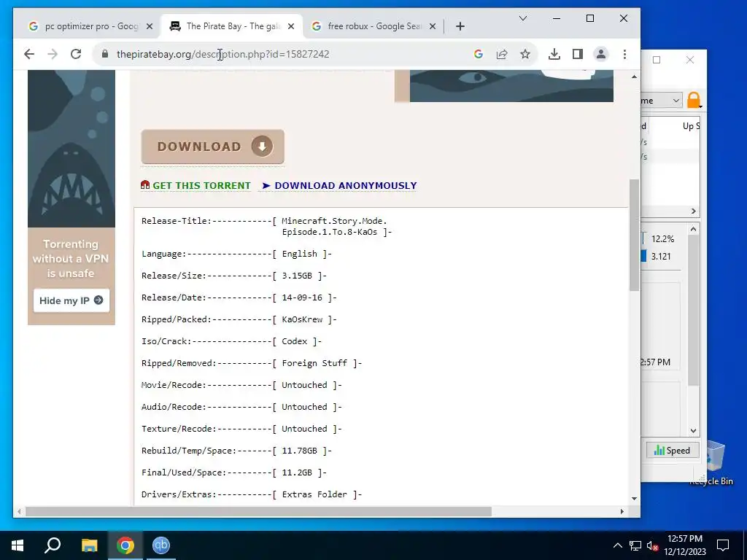Screen dimensions: 747x560
Task: Toggle Chrome side panel
Action: click(578, 54)
